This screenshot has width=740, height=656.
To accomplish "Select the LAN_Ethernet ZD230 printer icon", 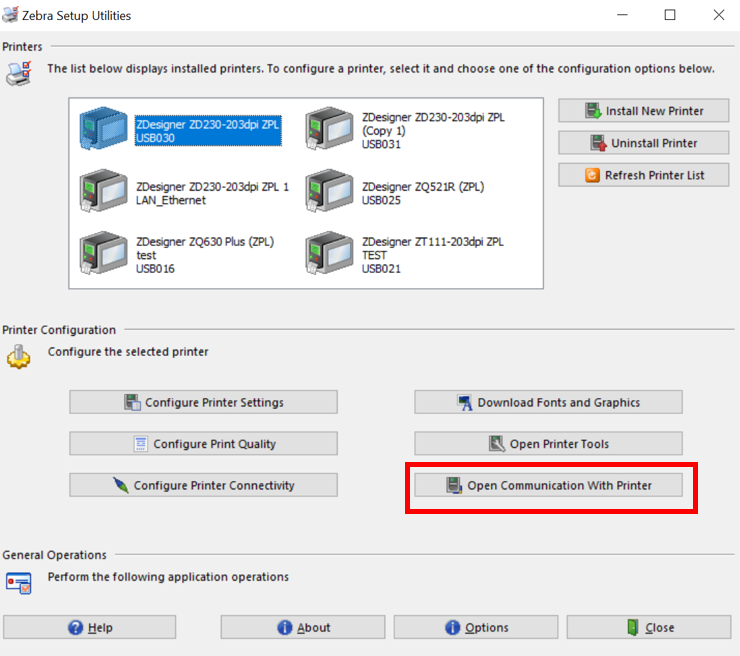I will (104, 192).
